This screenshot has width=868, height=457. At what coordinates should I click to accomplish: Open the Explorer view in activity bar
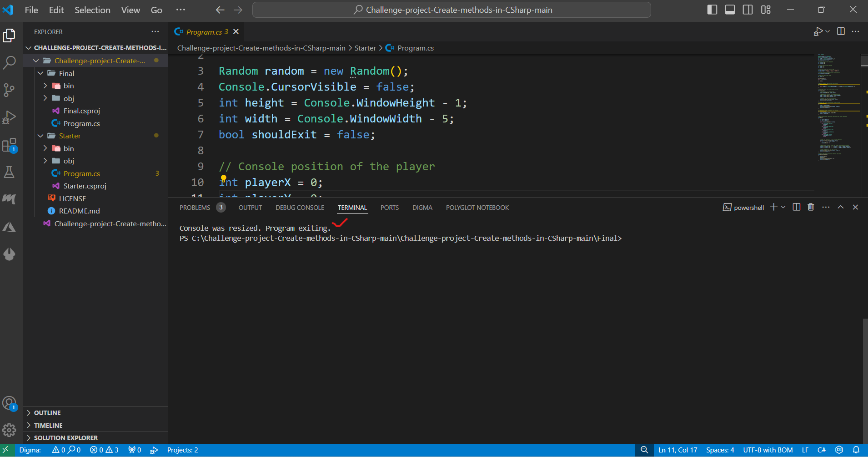click(x=9, y=35)
